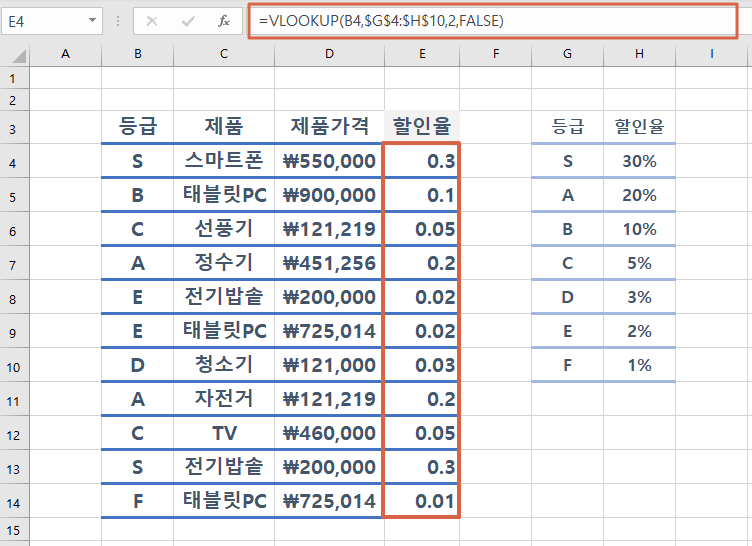The width and height of the screenshot is (752, 546).
Task: Select grade F cell in row 14
Action: (138, 501)
